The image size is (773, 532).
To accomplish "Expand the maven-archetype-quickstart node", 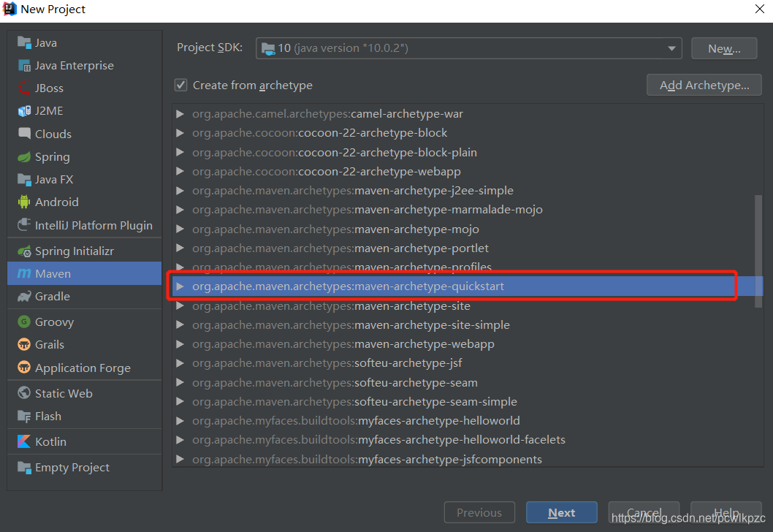I will click(180, 286).
